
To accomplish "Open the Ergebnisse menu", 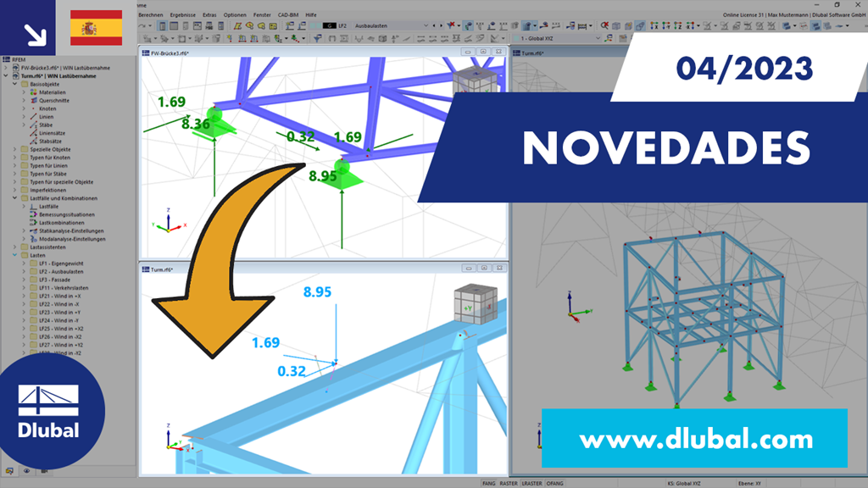I will coord(183,15).
